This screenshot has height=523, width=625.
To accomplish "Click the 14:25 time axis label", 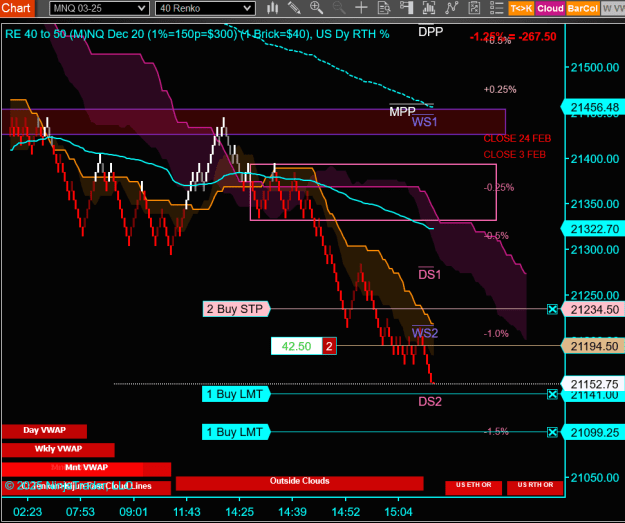I will click(239, 512).
